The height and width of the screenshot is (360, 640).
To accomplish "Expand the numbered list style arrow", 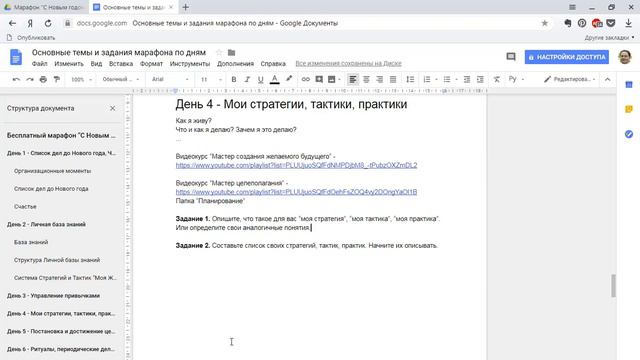I will (436, 80).
